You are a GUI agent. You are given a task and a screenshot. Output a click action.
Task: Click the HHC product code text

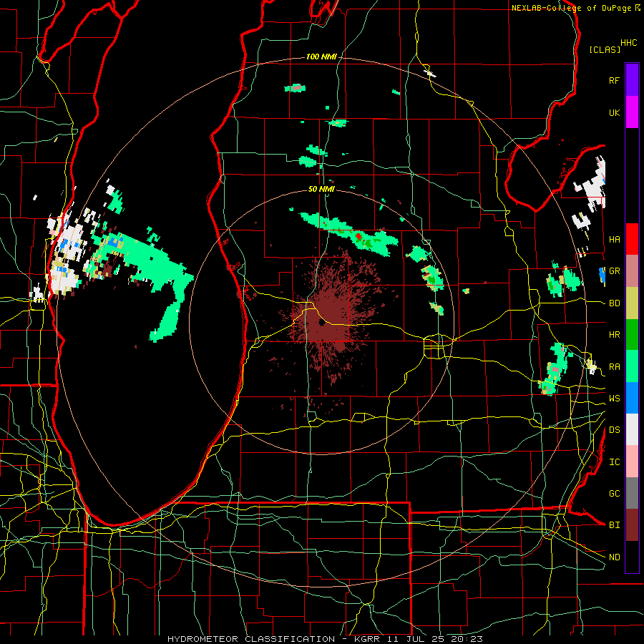629,43
